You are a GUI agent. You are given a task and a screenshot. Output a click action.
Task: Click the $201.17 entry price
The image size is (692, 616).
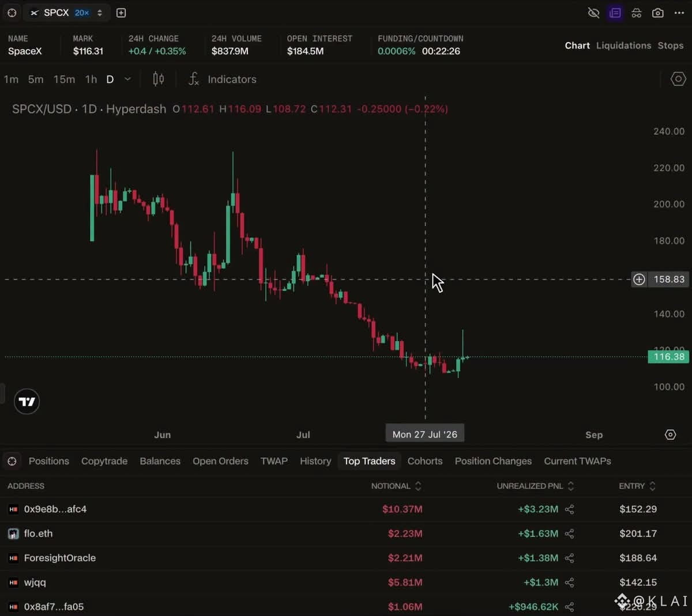pos(638,534)
